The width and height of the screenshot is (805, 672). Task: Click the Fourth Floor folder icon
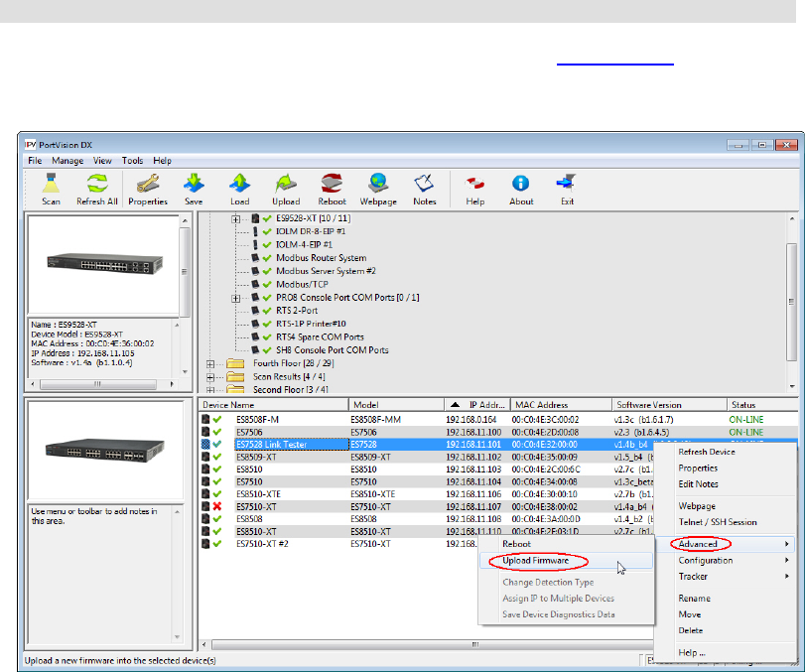pos(235,363)
